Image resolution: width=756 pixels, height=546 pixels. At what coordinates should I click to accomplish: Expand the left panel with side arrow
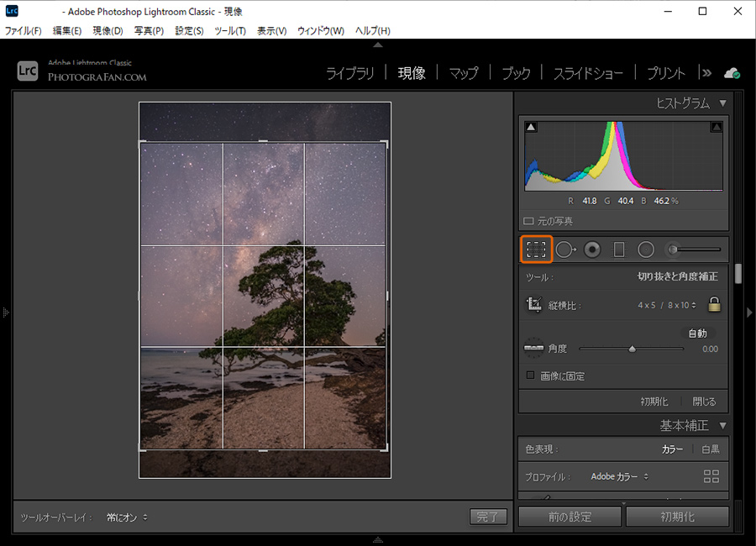point(5,312)
